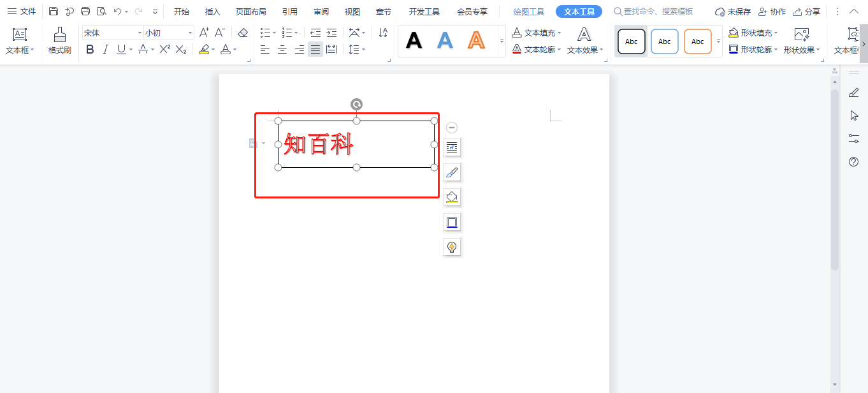Click the 分享 (Share) button

(807, 11)
